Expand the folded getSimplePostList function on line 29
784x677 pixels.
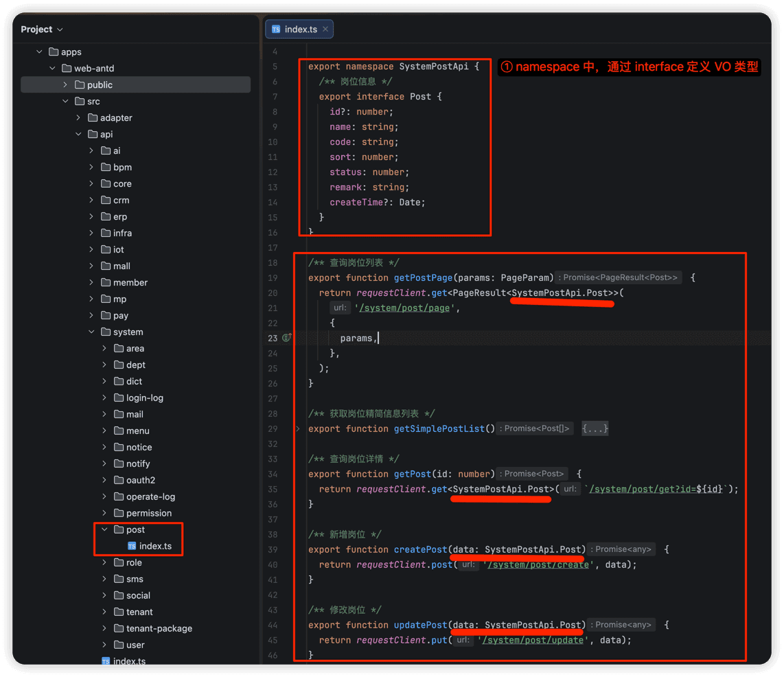[298, 428]
